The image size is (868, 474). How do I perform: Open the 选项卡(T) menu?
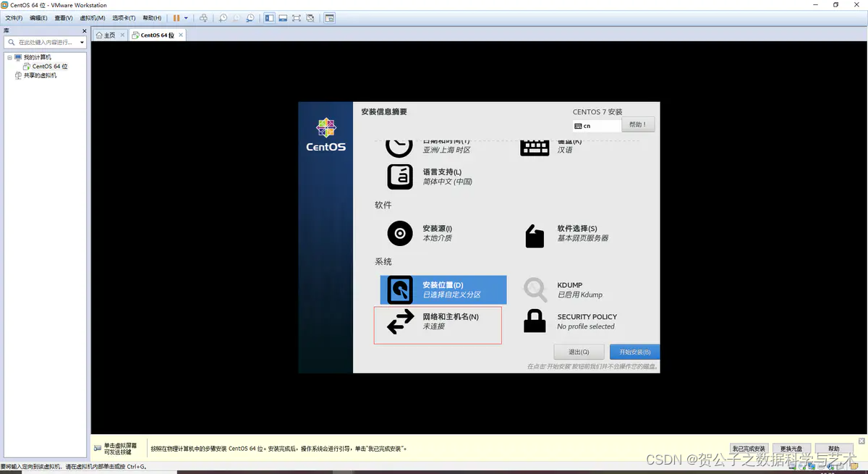pos(124,17)
